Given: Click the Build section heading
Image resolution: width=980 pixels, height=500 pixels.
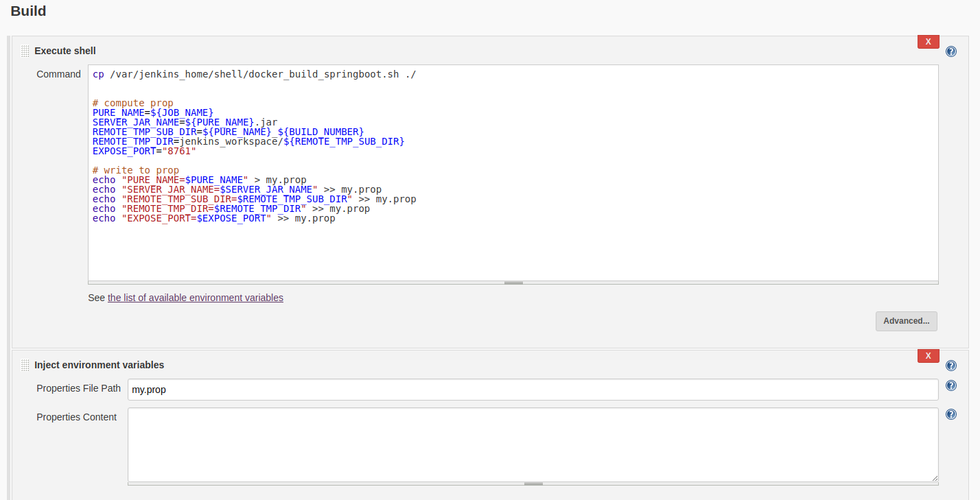Looking at the screenshot, I should (x=28, y=12).
